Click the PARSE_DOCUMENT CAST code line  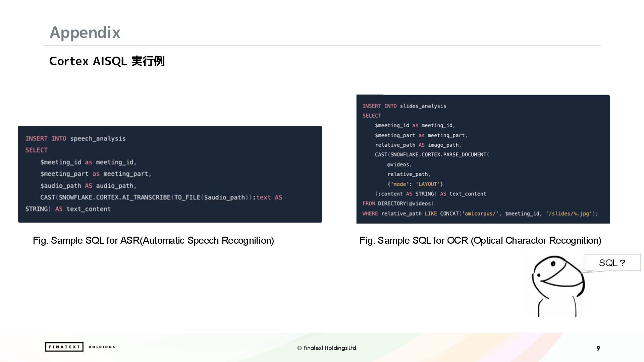pyautogui.click(x=432, y=155)
